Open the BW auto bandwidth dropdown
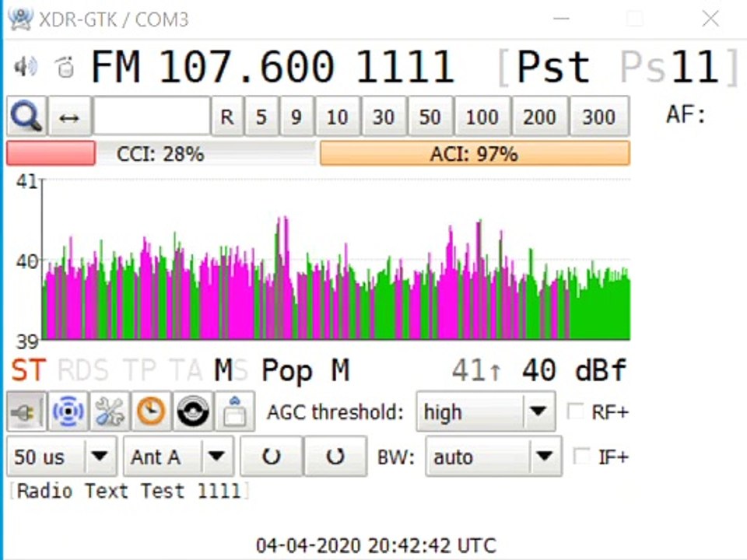747x560 pixels. click(493, 457)
